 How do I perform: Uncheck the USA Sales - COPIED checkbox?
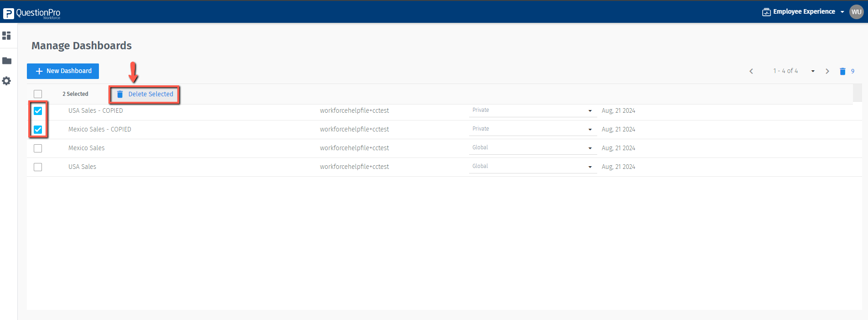[38, 111]
